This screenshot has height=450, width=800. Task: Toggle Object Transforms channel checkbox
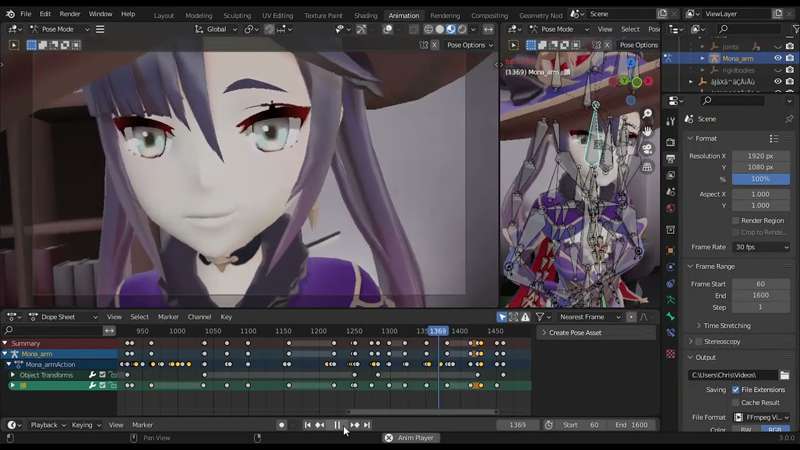[x=103, y=375]
